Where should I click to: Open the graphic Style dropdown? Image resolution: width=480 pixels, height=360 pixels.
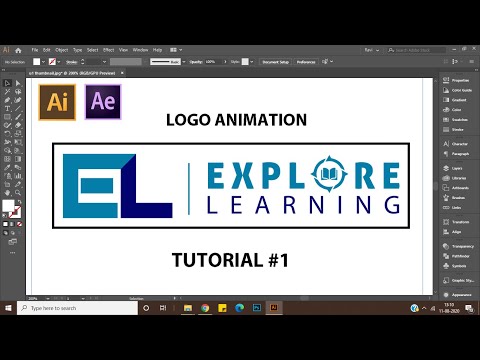(x=252, y=62)
